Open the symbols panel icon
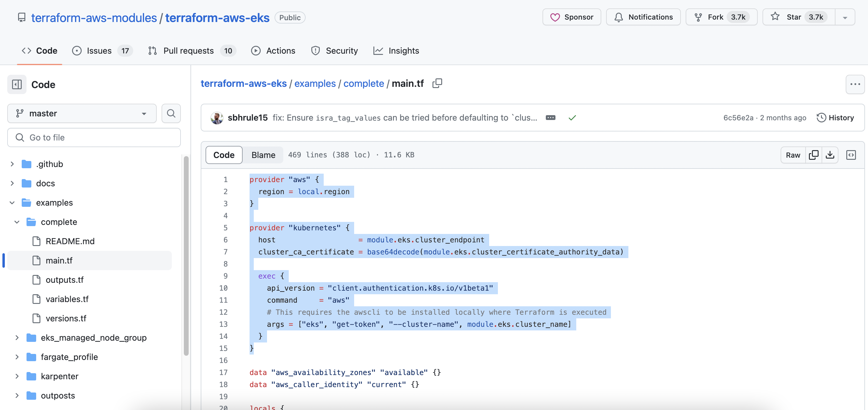Image resolution: width=868 pixels, height=410 pixels. point(851,155)
